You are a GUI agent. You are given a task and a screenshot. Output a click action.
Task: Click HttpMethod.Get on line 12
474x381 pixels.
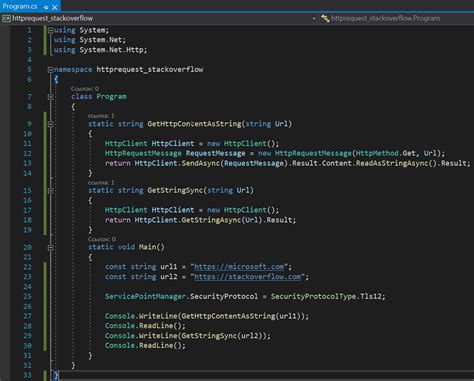386,153
